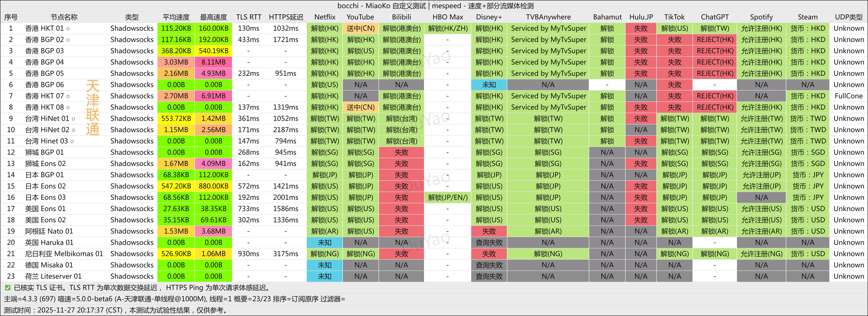Click the circle marker after 台湾 HiNet 02
868x316 pixels.
pos(73,130)
